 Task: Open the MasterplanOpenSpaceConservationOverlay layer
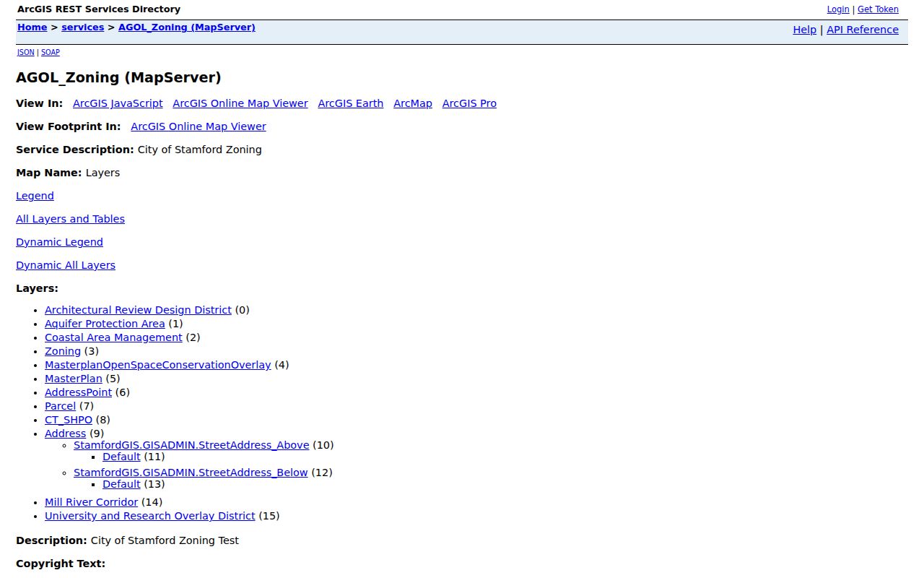click(x=158, y=365)
